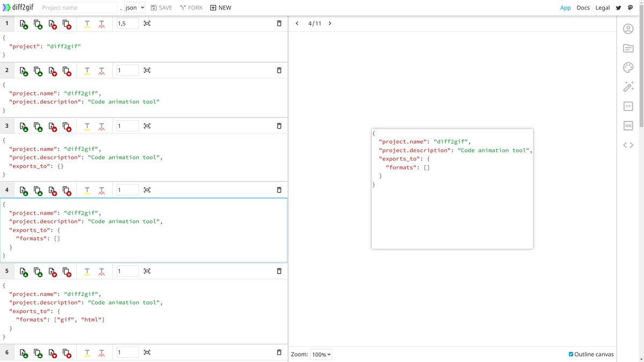Open the embed code panel

click(x=628, y=145)
